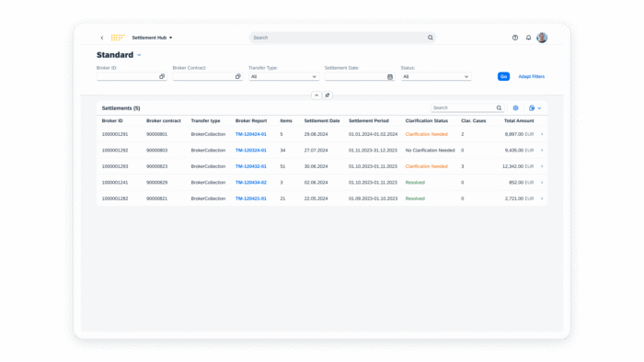Click the Clarification Status column header

pos(426,121)
